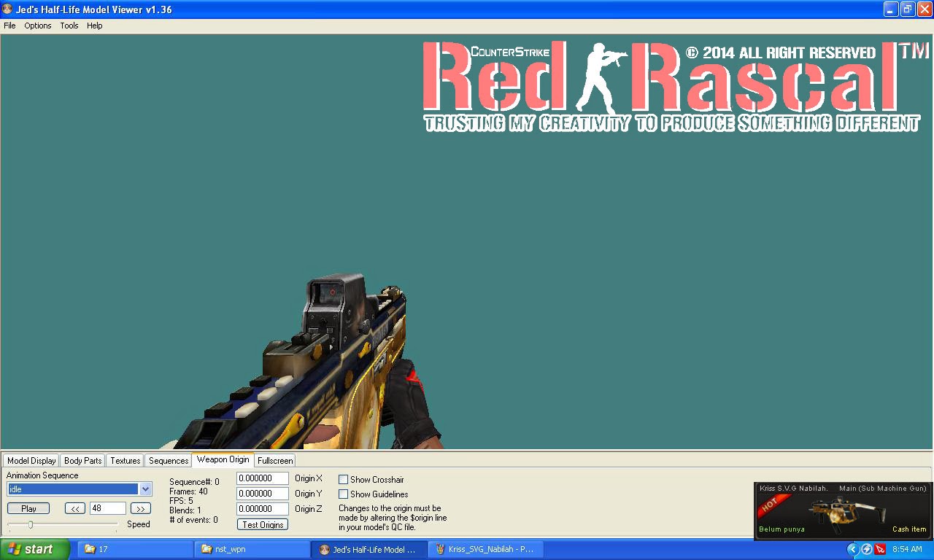The width and height of the screenshot is (934, 560).
Task: Click the frame number field showing 48
Action: (108, 508)
